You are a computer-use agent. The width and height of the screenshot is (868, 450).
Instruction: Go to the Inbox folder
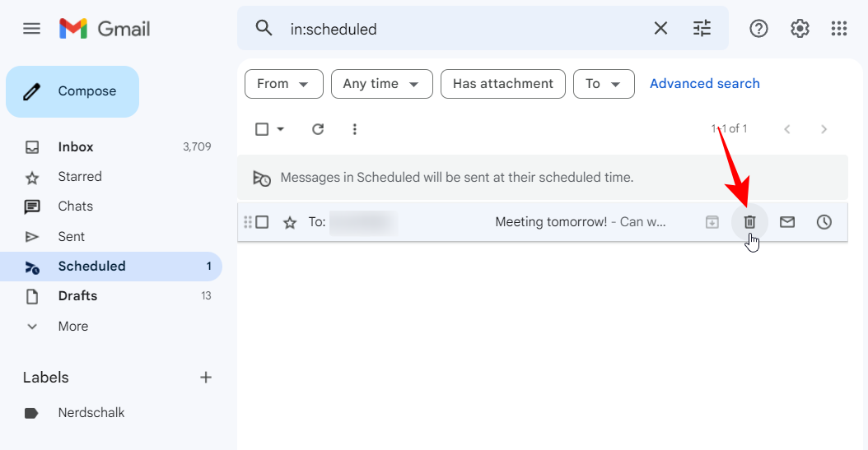coord(76,147)
